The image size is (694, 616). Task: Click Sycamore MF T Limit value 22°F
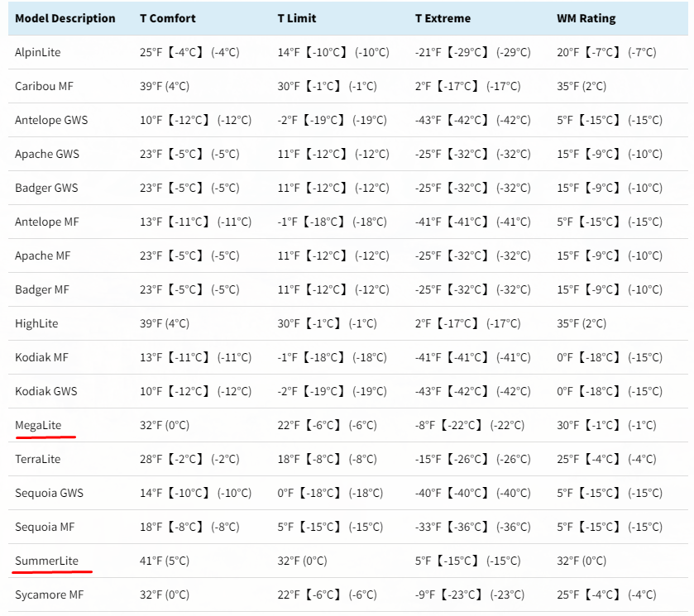pos(289,595)
